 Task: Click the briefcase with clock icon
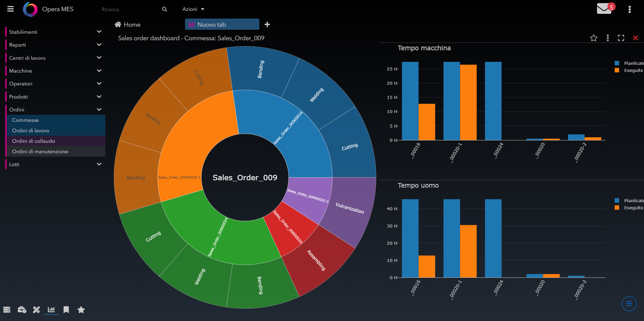pos(22,310)
